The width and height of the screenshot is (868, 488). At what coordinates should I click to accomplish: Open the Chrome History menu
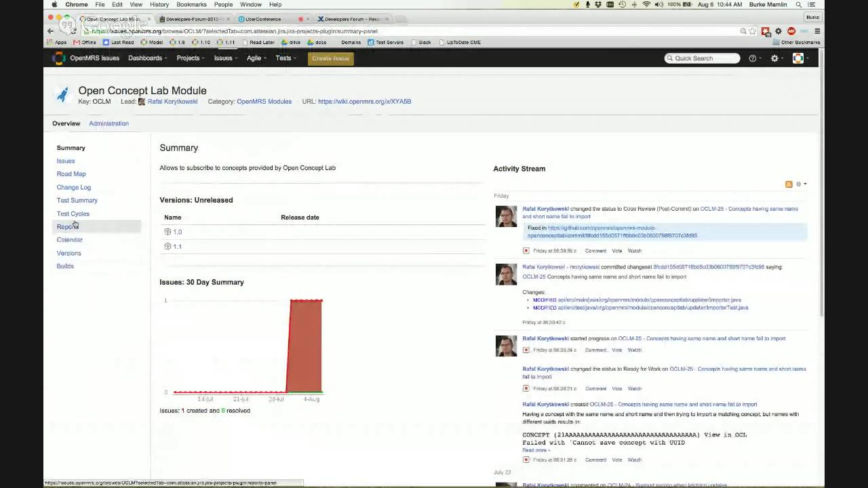pos(159,5)
